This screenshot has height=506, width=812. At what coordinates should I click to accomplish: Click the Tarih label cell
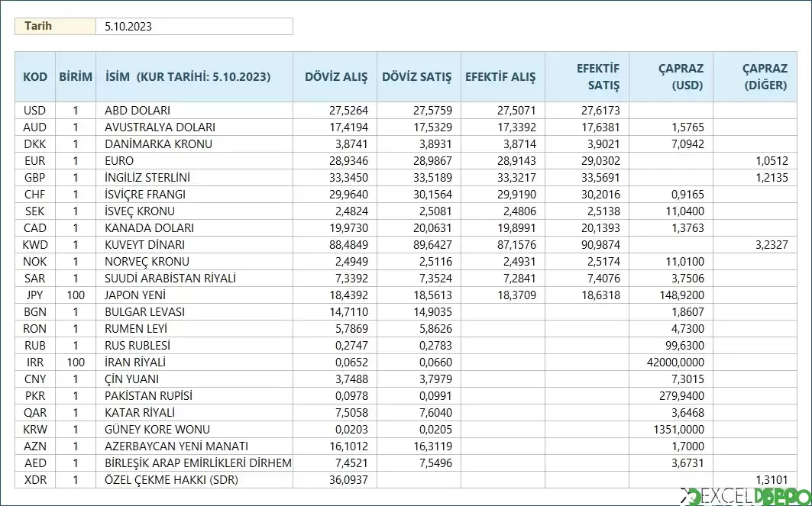point(56,27)
